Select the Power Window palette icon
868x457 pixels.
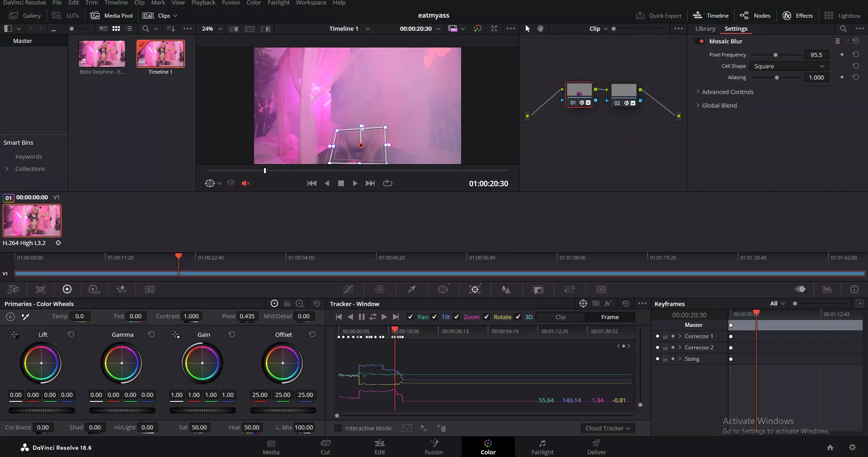[443, 289]
